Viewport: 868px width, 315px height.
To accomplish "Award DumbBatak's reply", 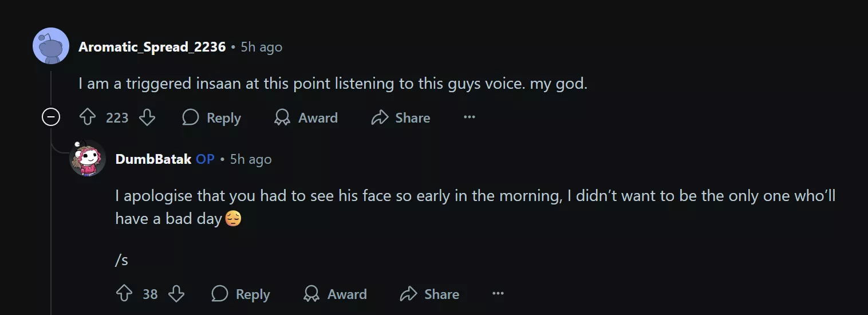I will coord(335,294).
